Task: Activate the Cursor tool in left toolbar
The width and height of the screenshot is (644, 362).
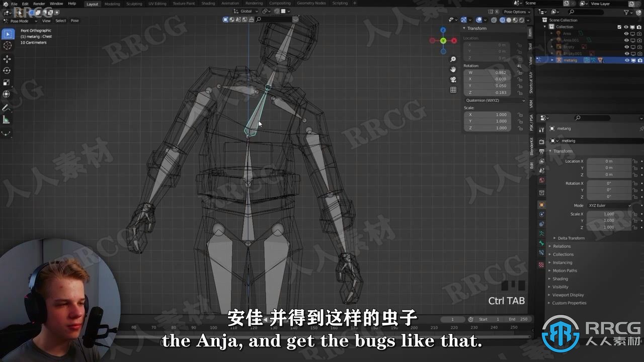Action: coord(8,46)
